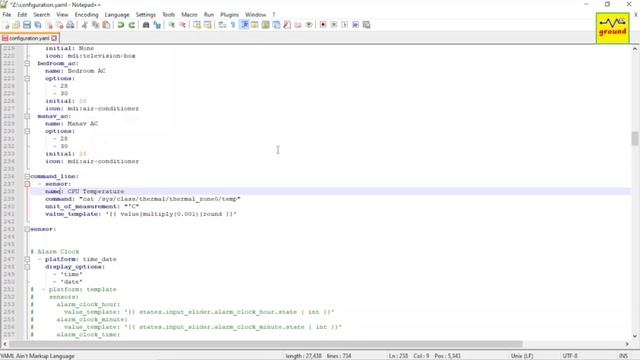The height and width of the screenshot is (360, 640).
Task: Place cursor on the CPU Temperature line
Action: (330, 191)
